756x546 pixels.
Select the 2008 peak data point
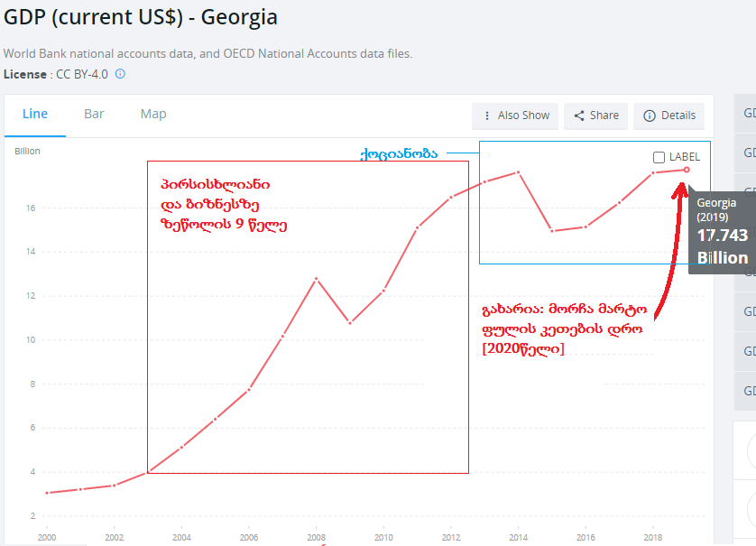(x=316, y=279)
